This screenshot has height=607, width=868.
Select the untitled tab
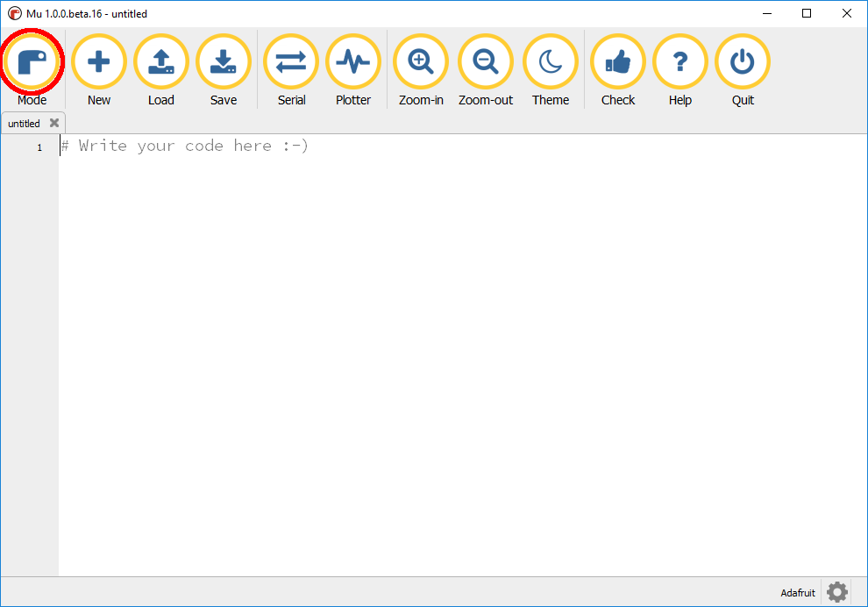(25, 124)
